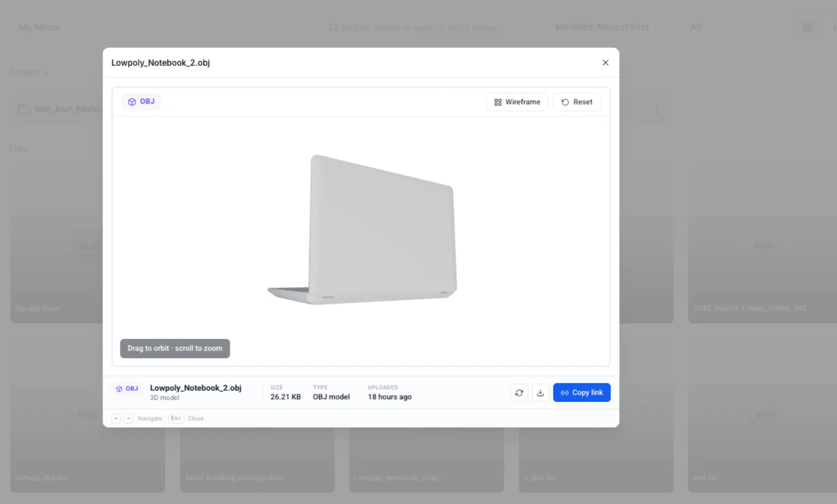Open the Modified: Newest First sort dropdown
The width and height of the screenshot is (837, 504).
click(x=602, y=27)
